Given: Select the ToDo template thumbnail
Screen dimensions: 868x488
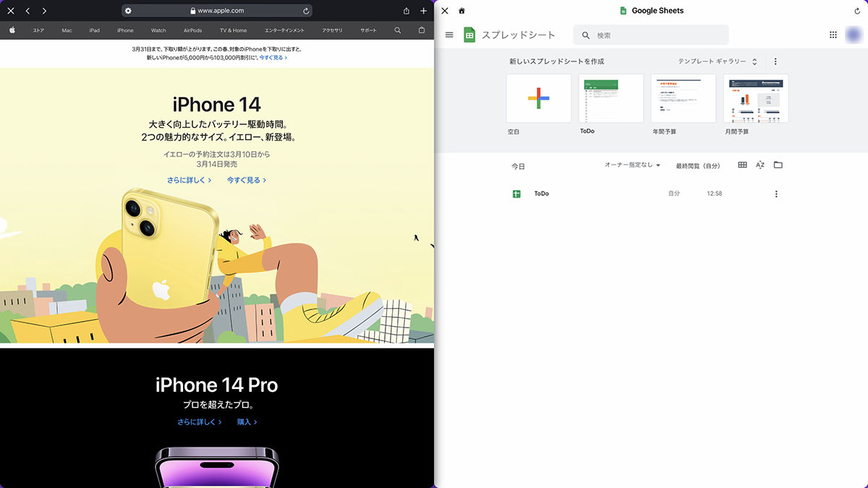Looking at the screenshot, I should (611, 98).
